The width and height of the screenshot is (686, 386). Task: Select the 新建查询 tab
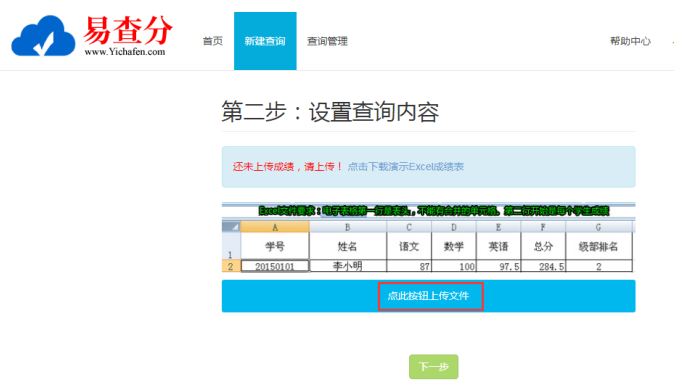(x=265, y=41)
